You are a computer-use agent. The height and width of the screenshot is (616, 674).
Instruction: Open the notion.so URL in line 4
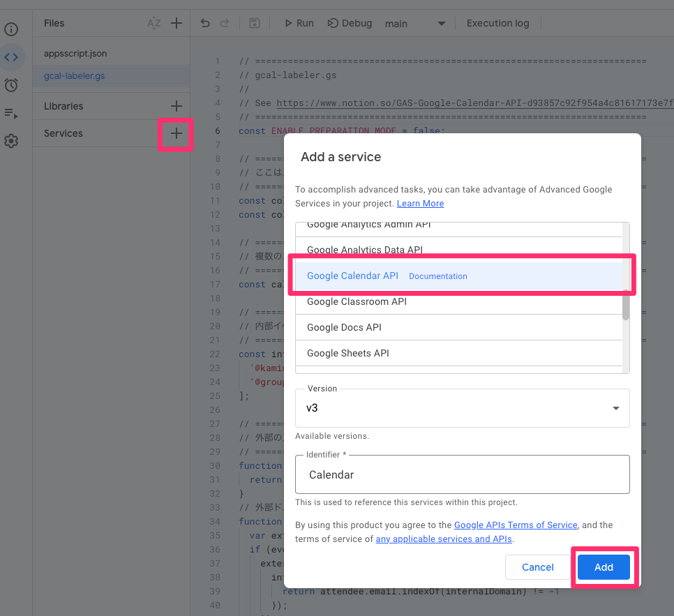[x=475, y=103]
